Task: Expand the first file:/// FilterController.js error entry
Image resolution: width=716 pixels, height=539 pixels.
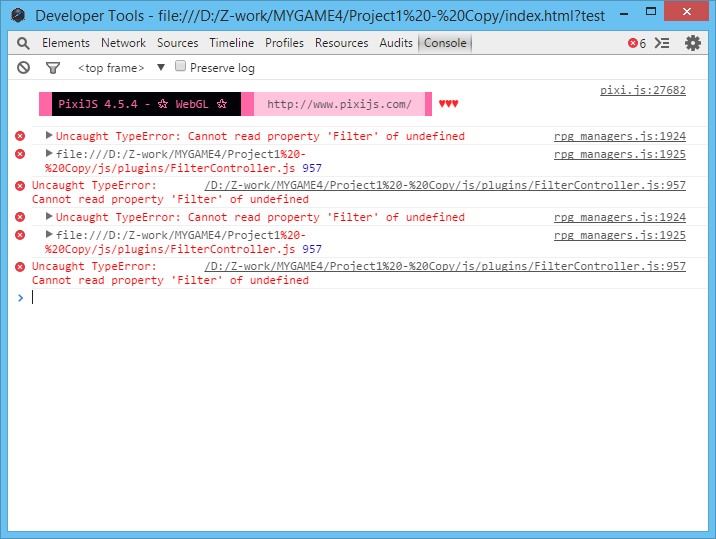Action: (49, 153)
